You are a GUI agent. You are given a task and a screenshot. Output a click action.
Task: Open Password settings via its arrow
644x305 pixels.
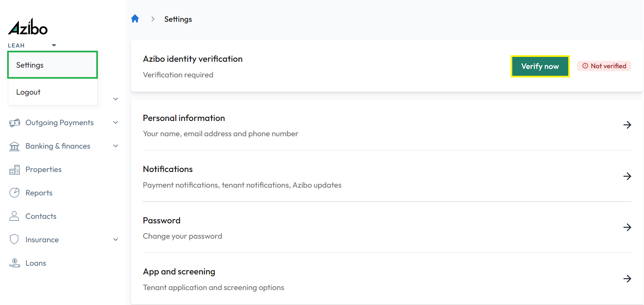627,227
